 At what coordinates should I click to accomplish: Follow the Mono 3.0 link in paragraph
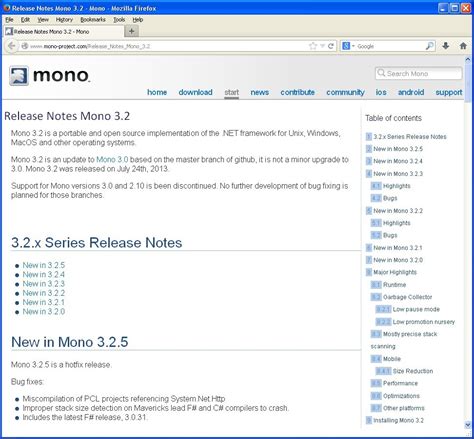pos(112,159)
